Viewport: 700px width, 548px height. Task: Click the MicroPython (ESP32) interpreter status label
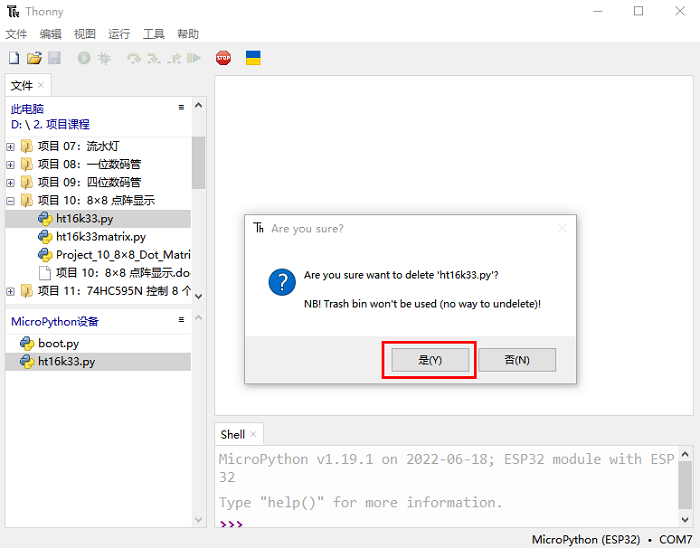[586, 539]
